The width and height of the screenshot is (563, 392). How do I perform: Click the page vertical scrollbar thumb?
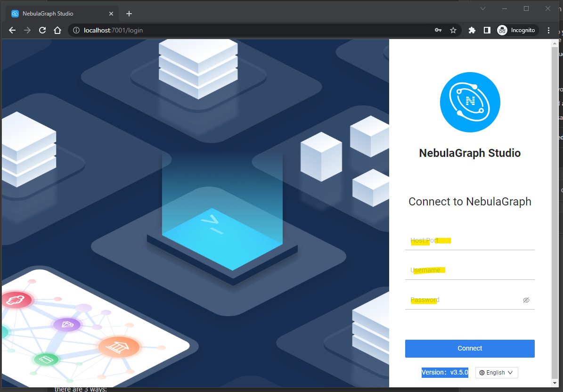[555, 212]
